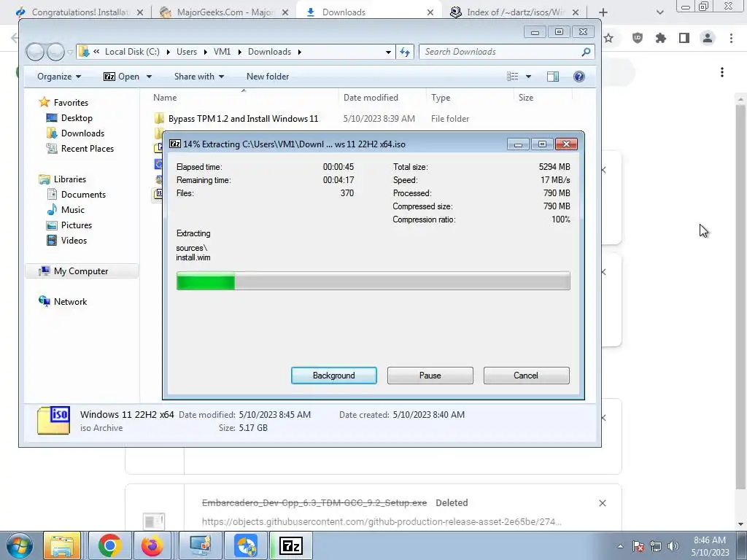Select Network in navigation pane
This screenshot has height=560, width=747.
70,301
